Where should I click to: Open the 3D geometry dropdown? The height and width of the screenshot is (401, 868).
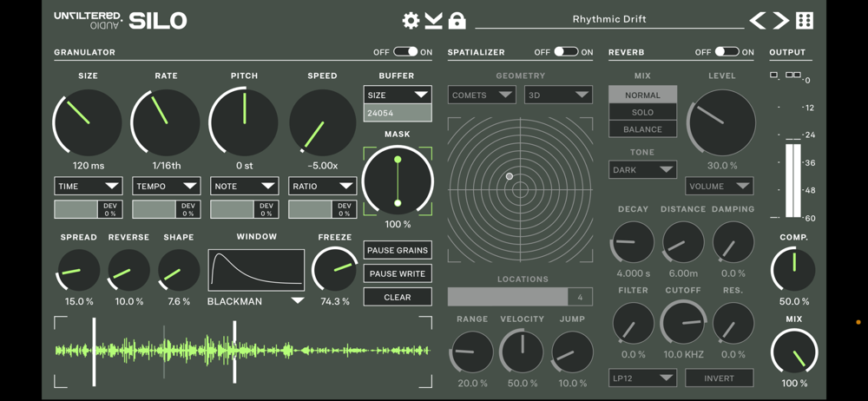[x=558, y=95]
